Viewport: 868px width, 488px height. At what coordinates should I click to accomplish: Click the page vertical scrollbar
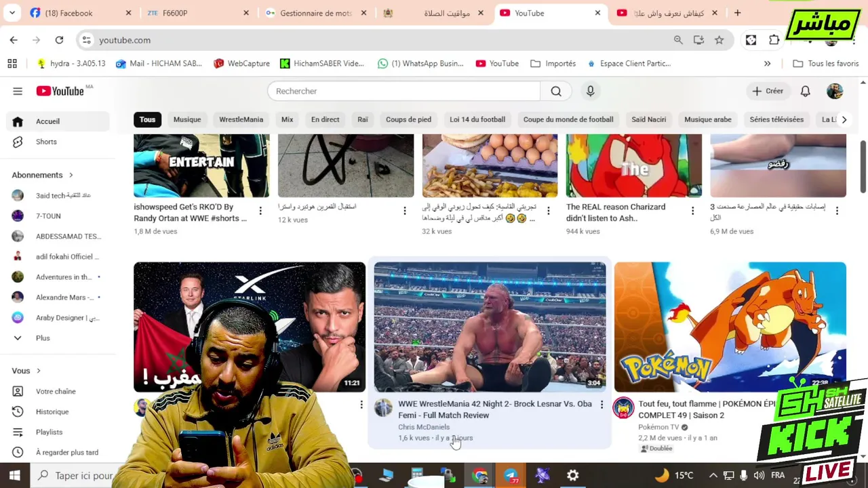click(x=863, y=167)
